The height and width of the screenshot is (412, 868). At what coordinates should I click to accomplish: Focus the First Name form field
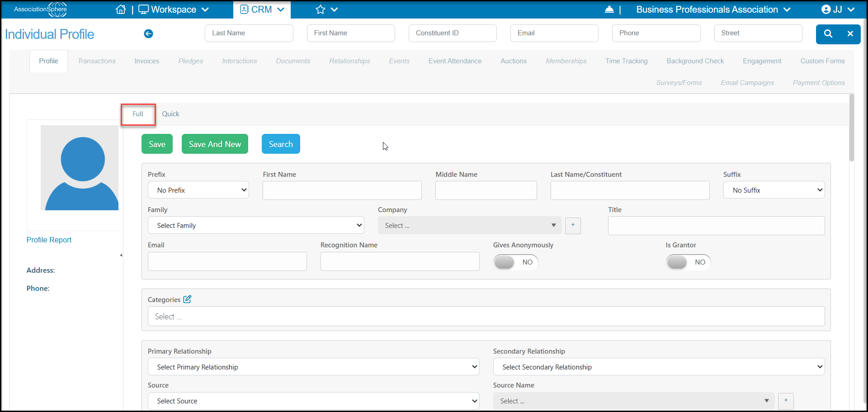pos(342,190)
